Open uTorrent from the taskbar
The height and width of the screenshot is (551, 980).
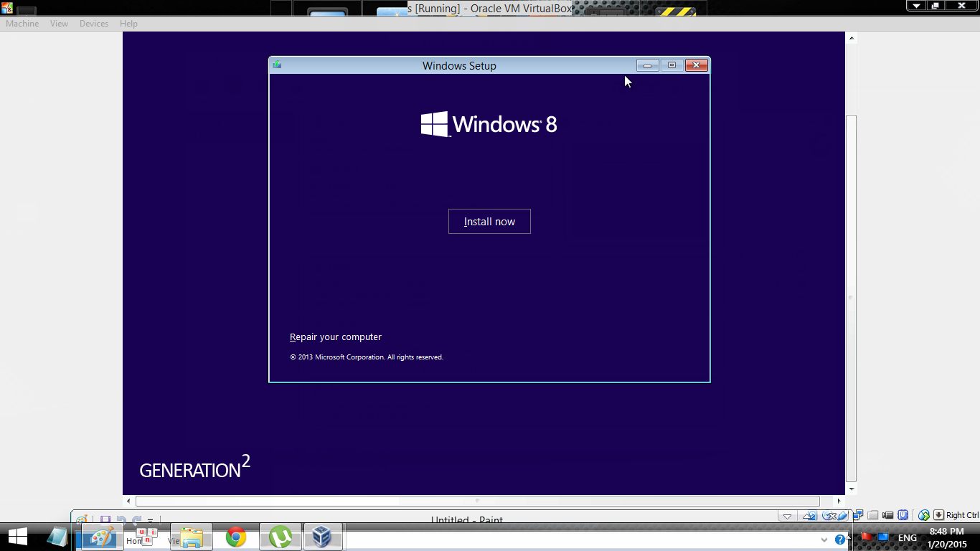tap(281, 537)
